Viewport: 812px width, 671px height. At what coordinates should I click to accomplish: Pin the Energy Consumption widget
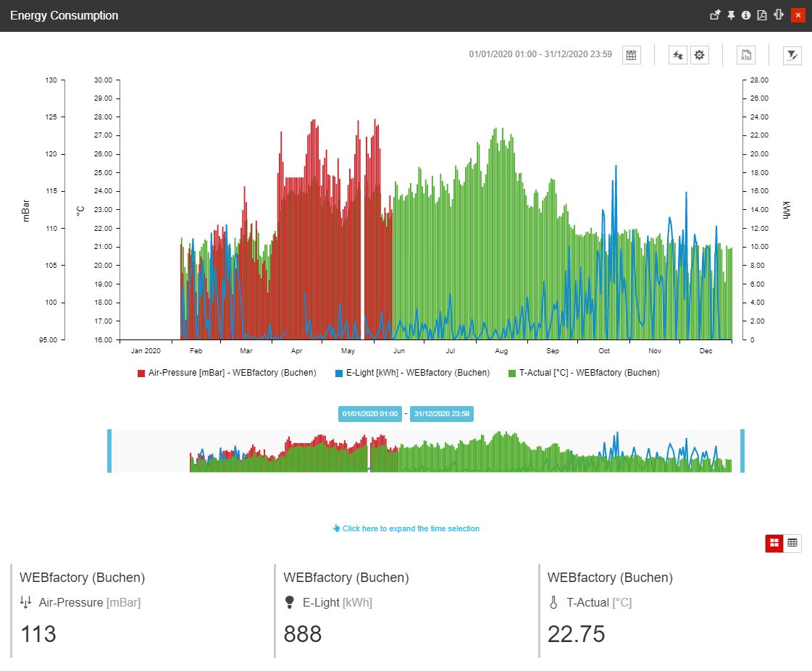click(731, 15)
